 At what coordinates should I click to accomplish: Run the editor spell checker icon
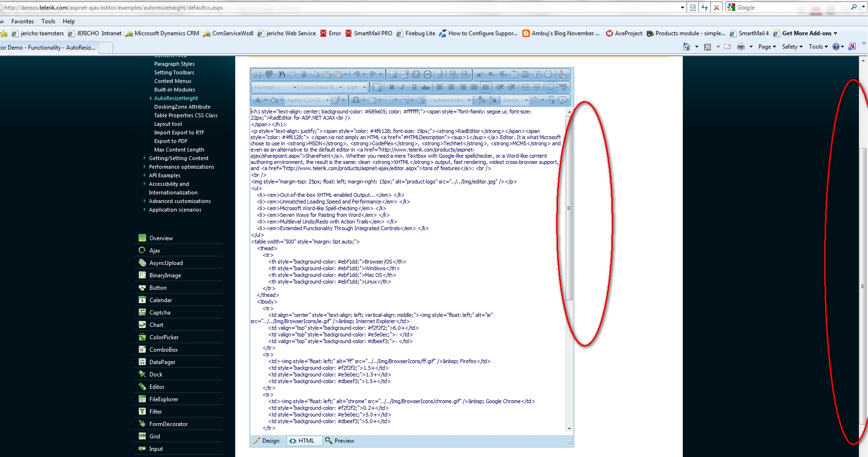269,74
